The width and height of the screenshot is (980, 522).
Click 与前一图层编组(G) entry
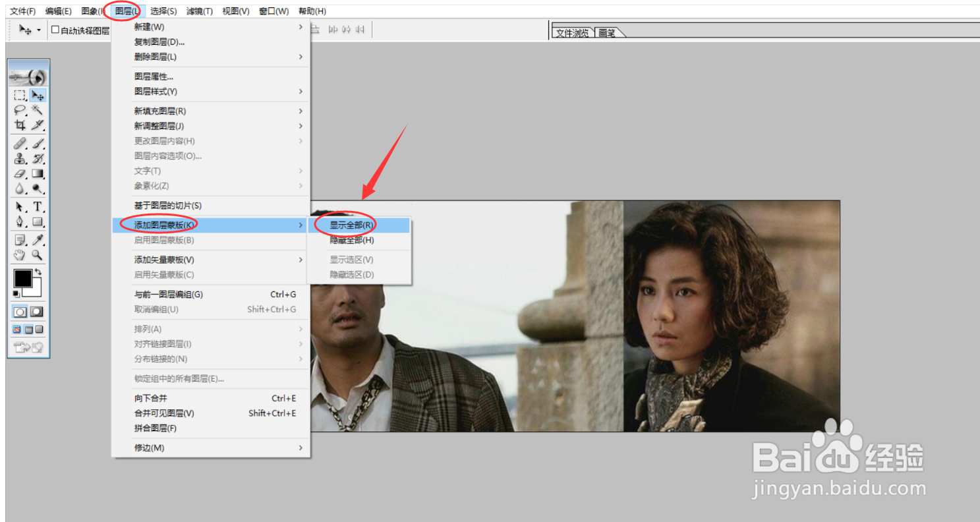tap(210, 295)
